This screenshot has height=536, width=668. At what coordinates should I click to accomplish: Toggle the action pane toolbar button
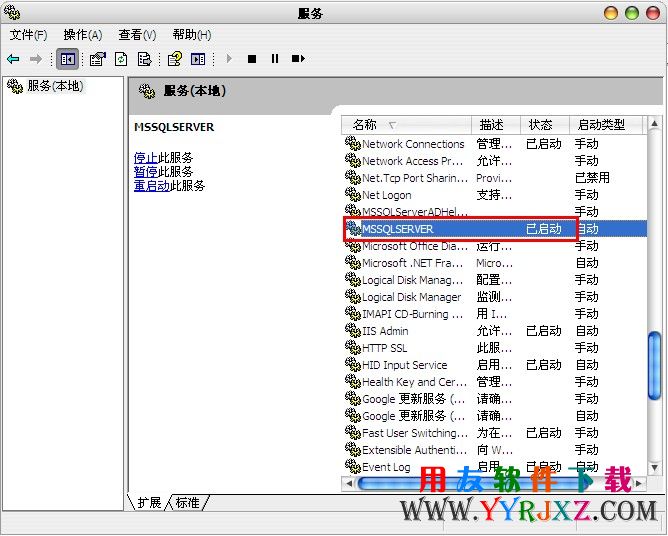198,59
